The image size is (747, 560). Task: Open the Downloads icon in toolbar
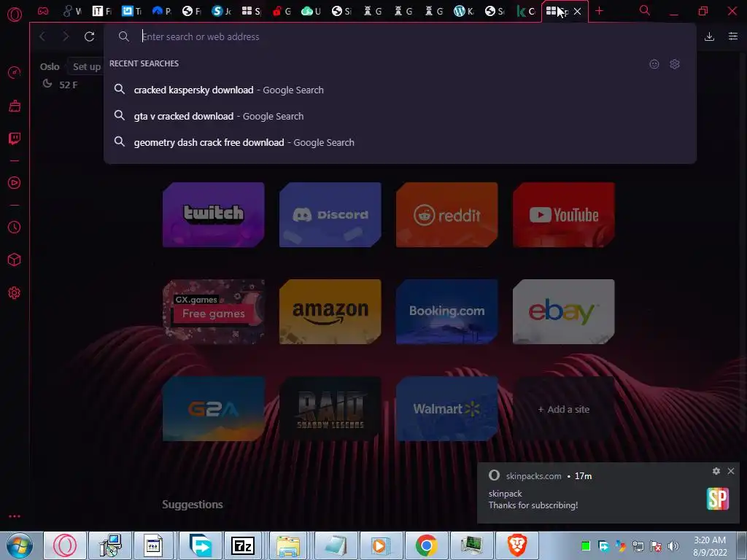click(x=709, y=36)
